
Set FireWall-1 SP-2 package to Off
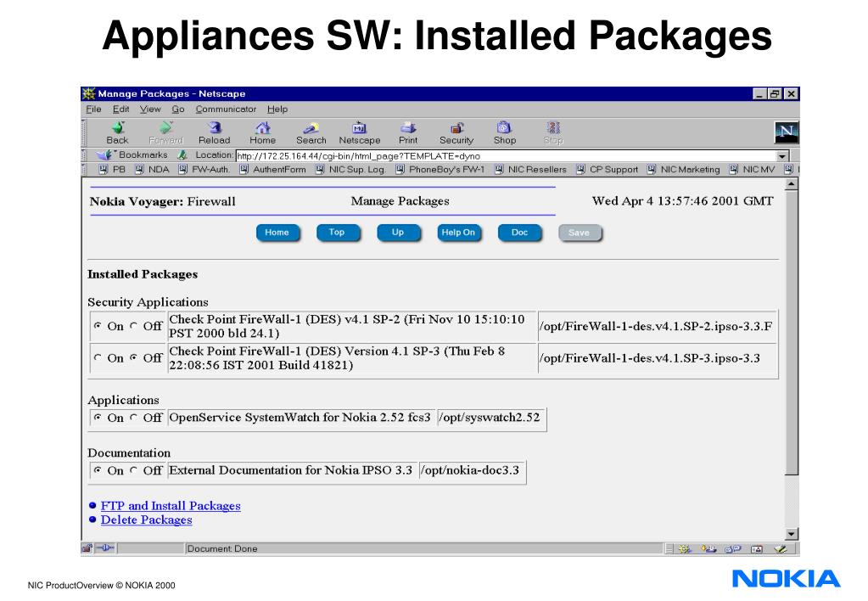(x=133, y=326)
